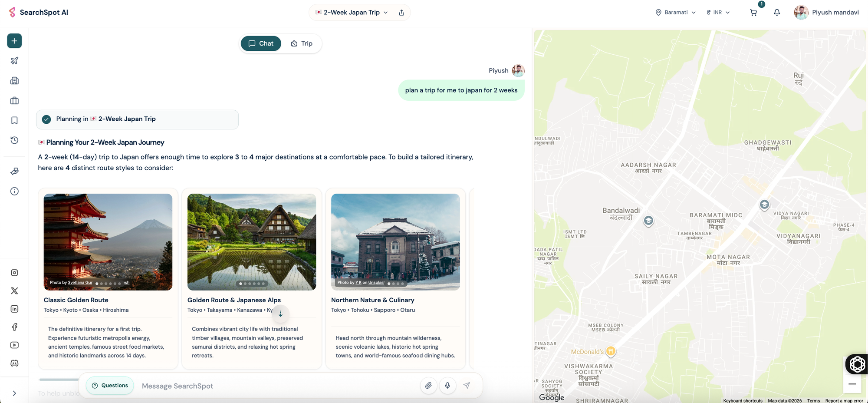Open saved bookmarks icon in sidebar
The width and height of the screenshot is (868, 403).
14,120
